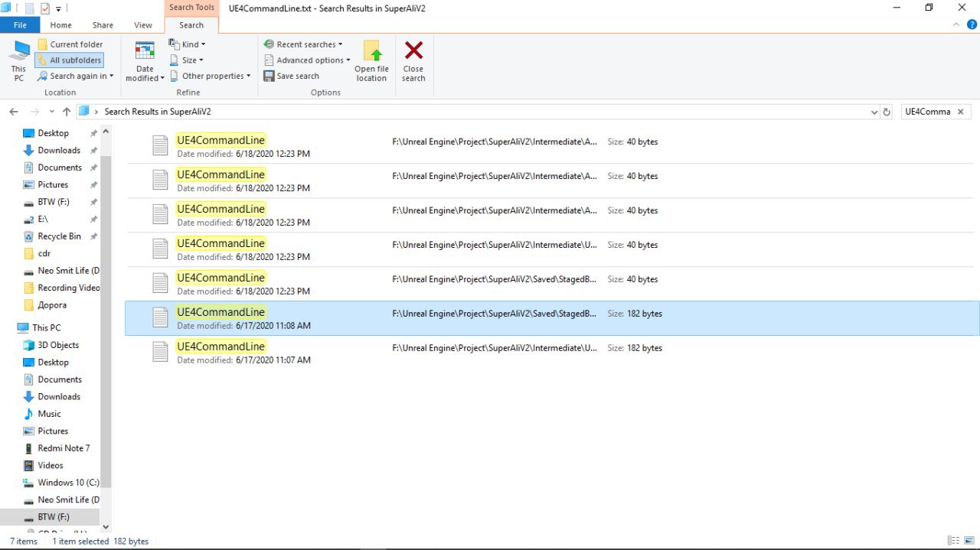The height and width of the screenshot is (550, 980).
Task: Click navigation pane scroll up arrow
Action: (106, 132)
